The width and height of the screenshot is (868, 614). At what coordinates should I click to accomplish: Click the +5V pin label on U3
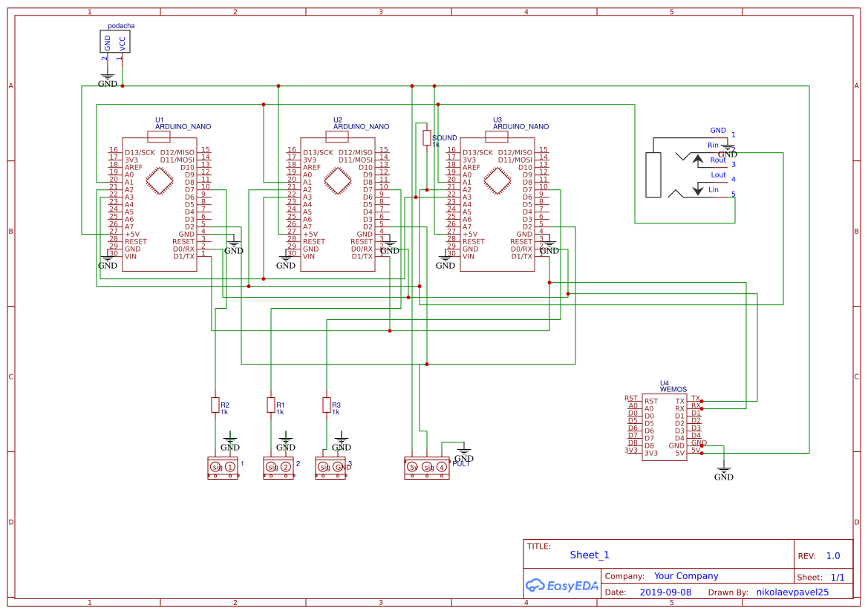(470, 234)
